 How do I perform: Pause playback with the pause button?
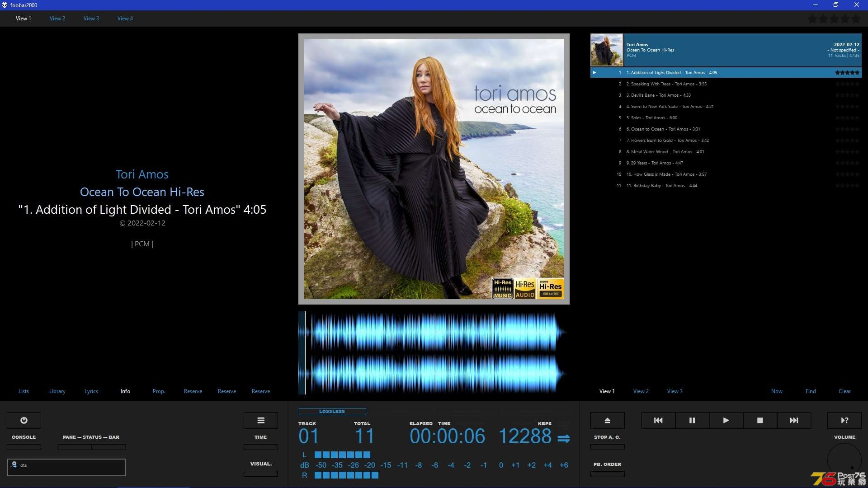click(x=692, y=420)
